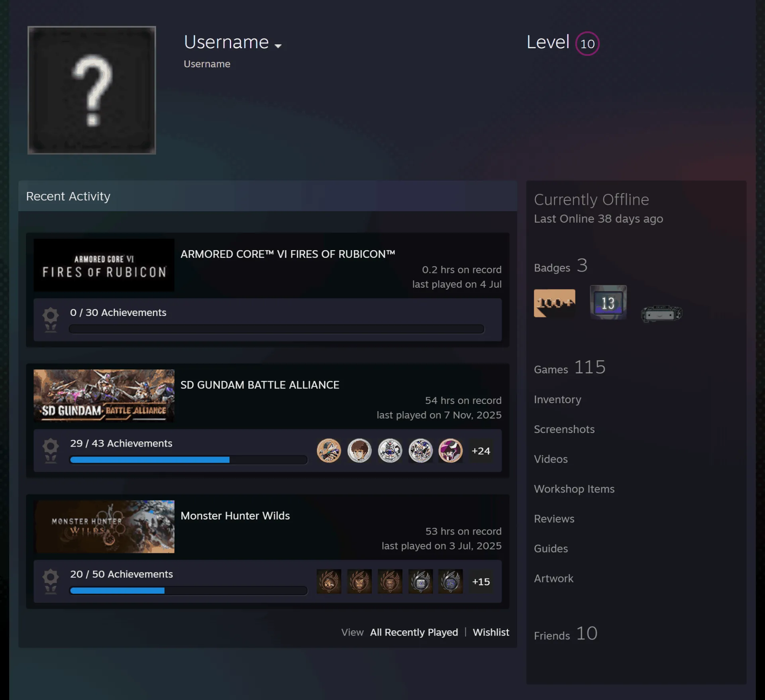Click last Monster Hunter Wilds achievement icon
Image resolution: width=765 pixels, height=700 pixels.
pos(451,581)
